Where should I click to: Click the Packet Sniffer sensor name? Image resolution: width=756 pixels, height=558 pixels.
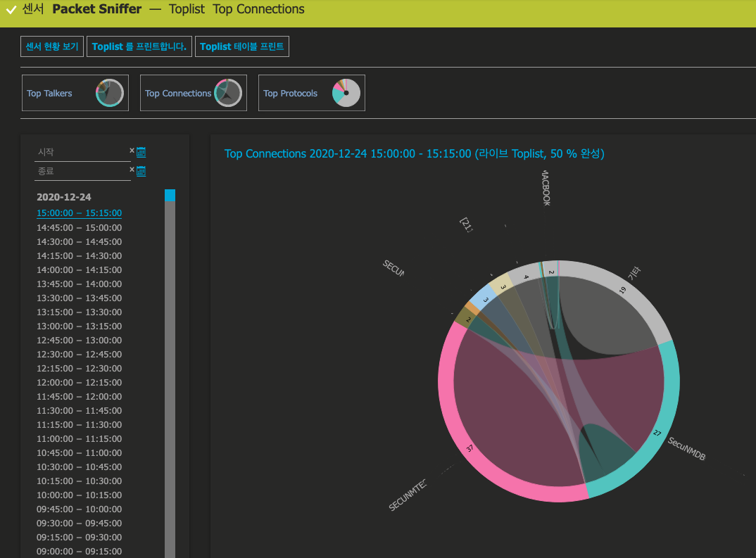[97, 9]
